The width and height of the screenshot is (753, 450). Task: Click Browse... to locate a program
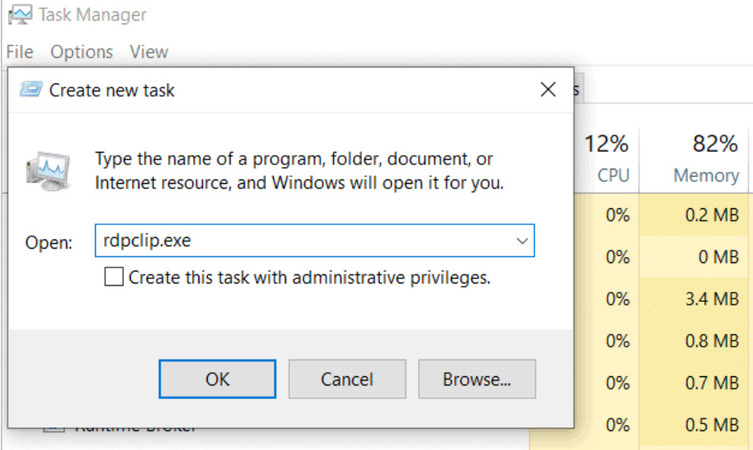477,379
